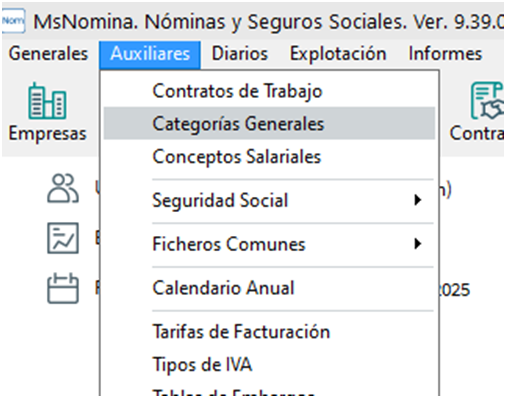The width and height of the screenshot is (506, 398).
Task: Collapse the open Auxiliares menu
Action: tap(150, 54)
